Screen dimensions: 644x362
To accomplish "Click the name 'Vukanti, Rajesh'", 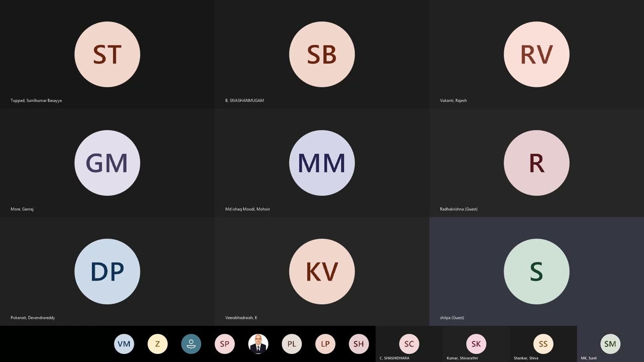I will click(453, 101).
